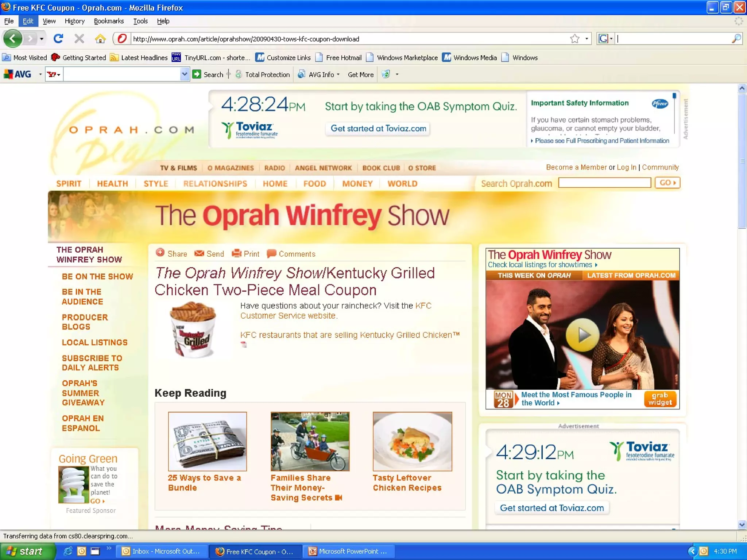Open the History menu
Viewport: 747px width, 560px height.
[74, 21]
